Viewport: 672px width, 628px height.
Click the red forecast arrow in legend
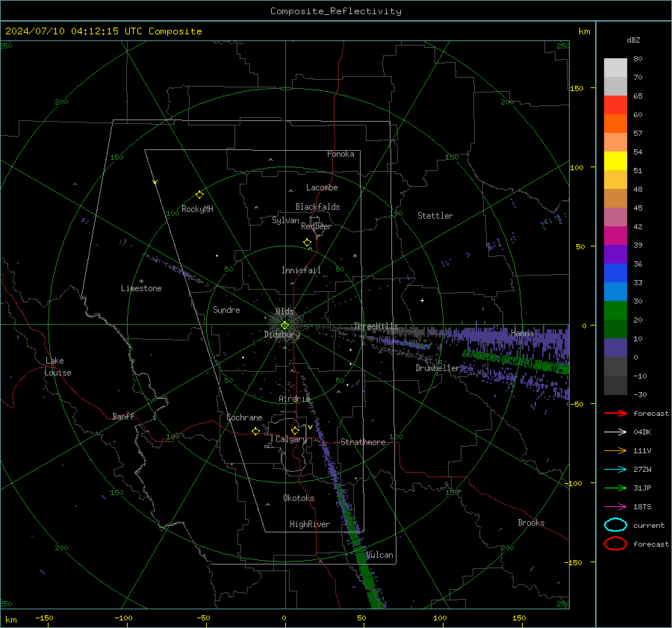tap(615, 413)
